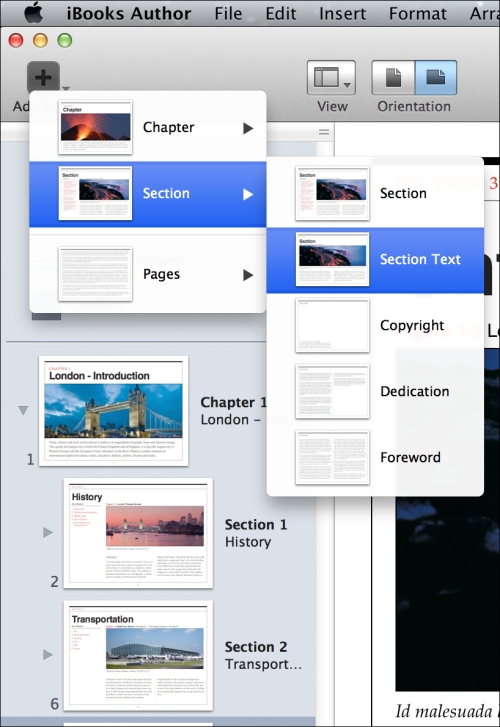Select the History section thumbnail
Screen dimensions: 500x727
point(138,533)
